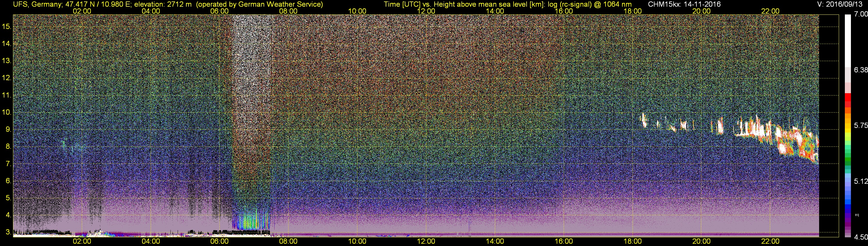The height and width of the screenshot is (246, 868).
Task: Click "12:00" on the bottom time axis
Action: tap(426, 241)
